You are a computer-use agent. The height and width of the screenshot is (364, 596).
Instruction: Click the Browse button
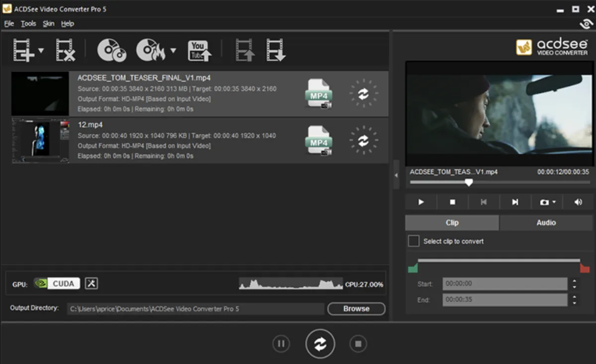[x=356, y=308]
